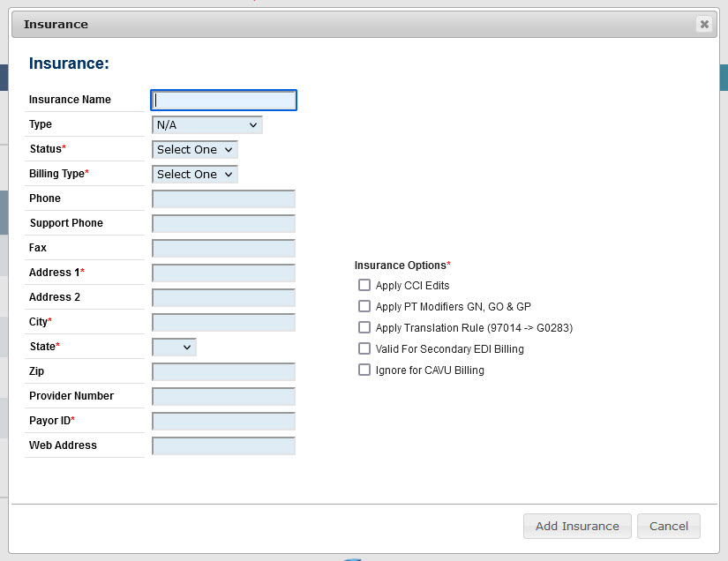Viewport: 728px width, 561px height.
Task: Toggle Apply Translation Rule checkbox
Action: tap(364, 327)
